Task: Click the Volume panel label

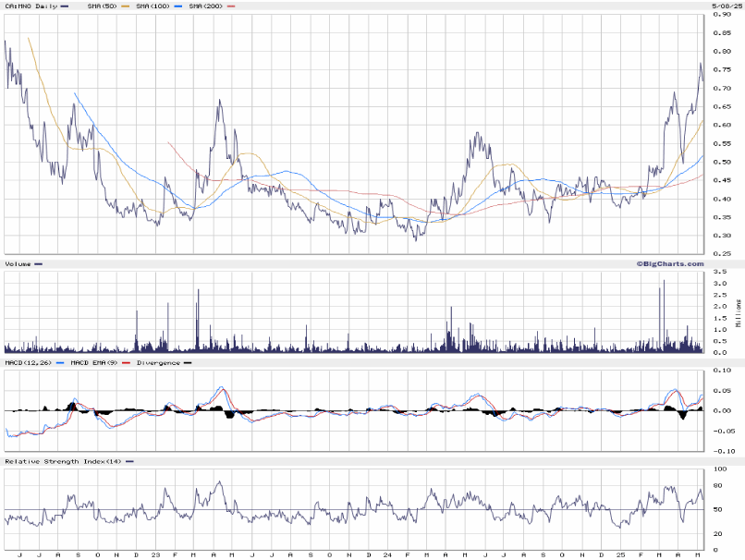Action: 18,264
